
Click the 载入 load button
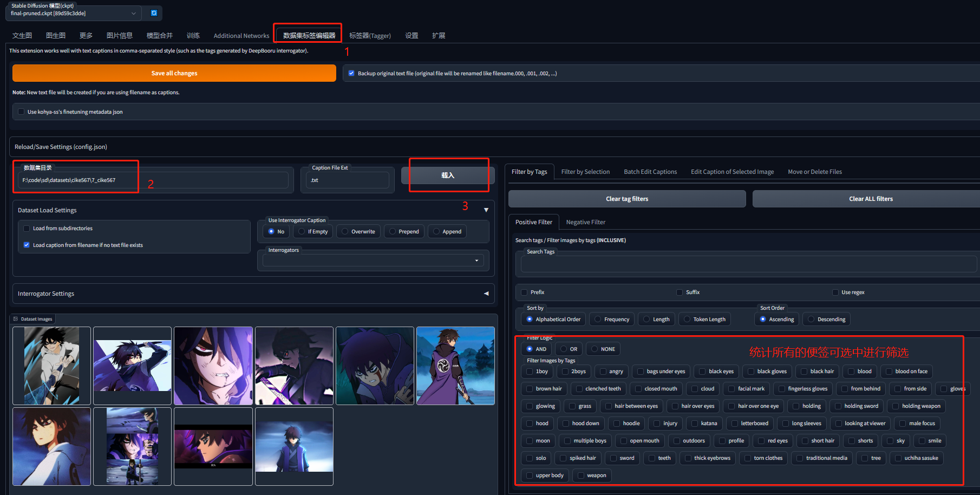(448, 175)
